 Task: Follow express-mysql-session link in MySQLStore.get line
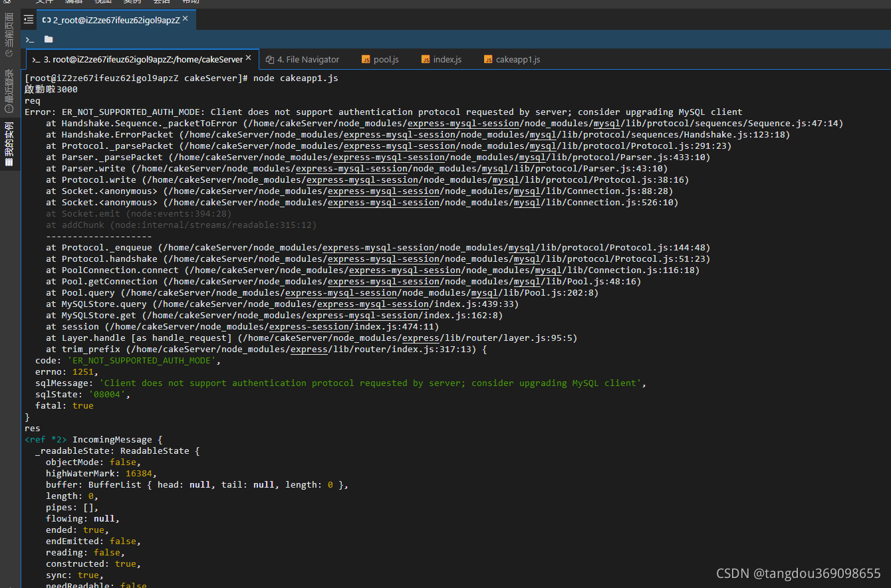point(362,316)
